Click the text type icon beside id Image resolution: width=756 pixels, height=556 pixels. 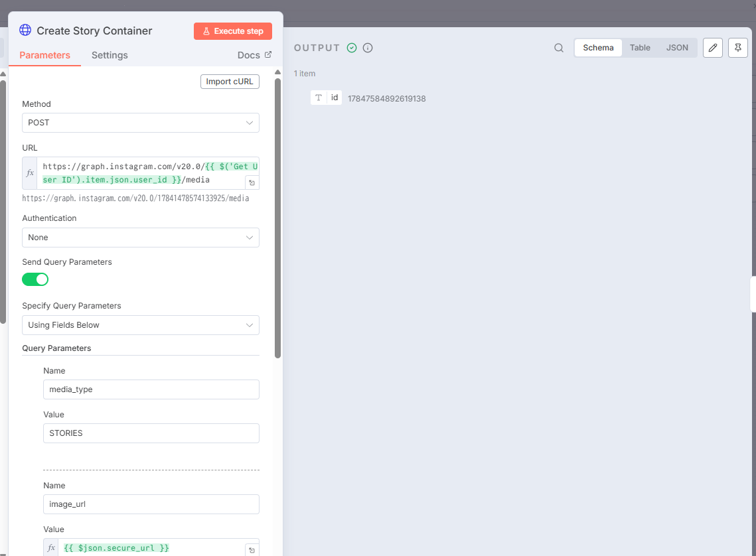(319, 98)
